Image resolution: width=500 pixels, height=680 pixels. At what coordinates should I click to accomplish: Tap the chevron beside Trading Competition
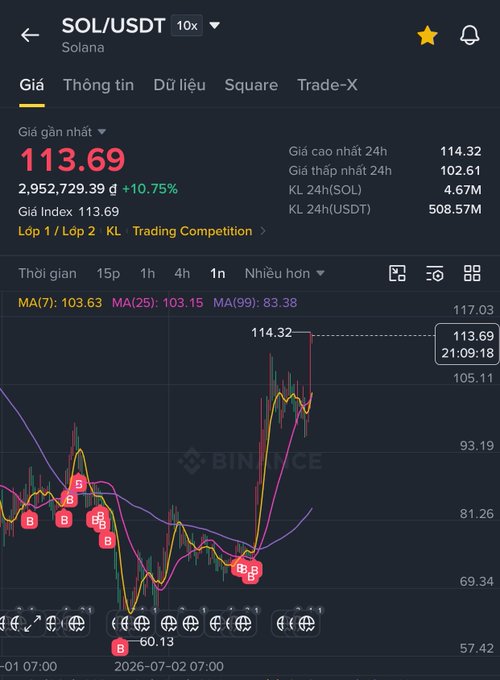(263, 231)
